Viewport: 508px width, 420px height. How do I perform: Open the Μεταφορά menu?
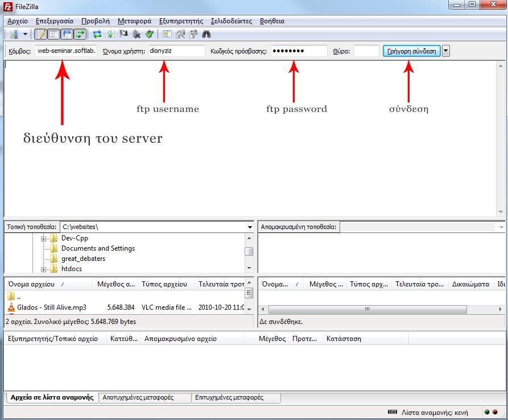coord(134,21)
